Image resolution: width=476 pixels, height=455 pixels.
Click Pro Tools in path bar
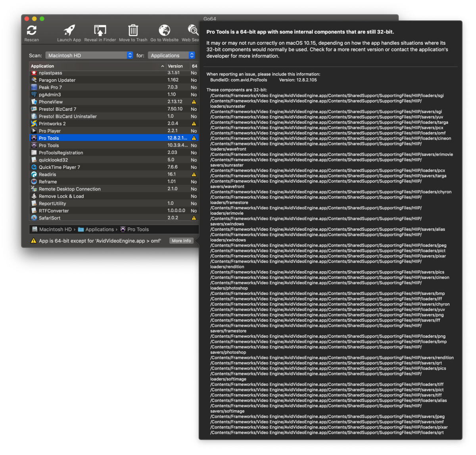(x=134, y=229)
